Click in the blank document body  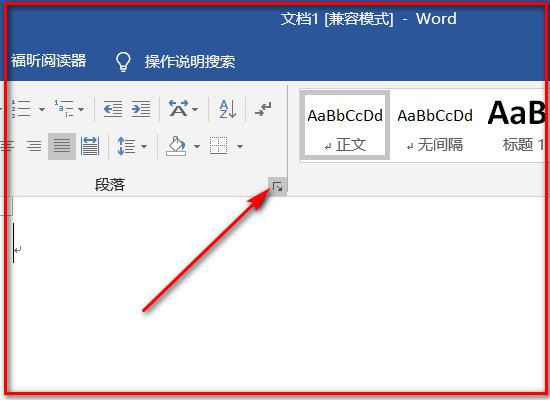point(277,295)
